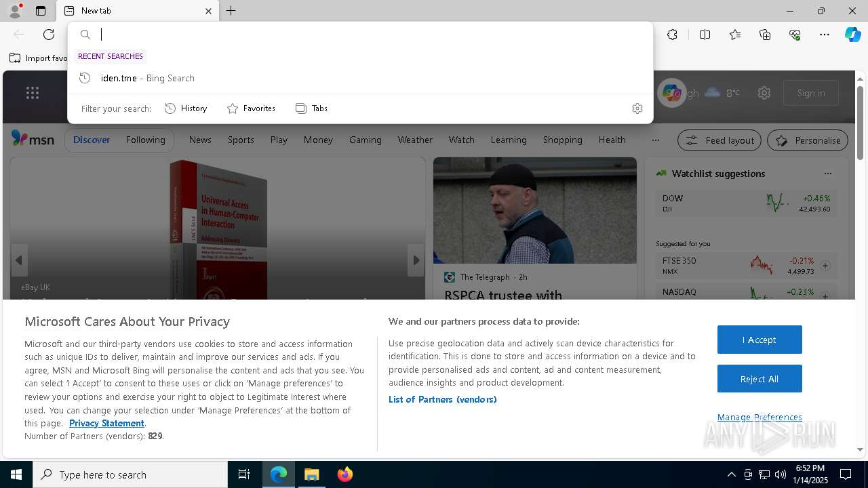Click the Sign in button
The image size is (868, 488).
811,93
